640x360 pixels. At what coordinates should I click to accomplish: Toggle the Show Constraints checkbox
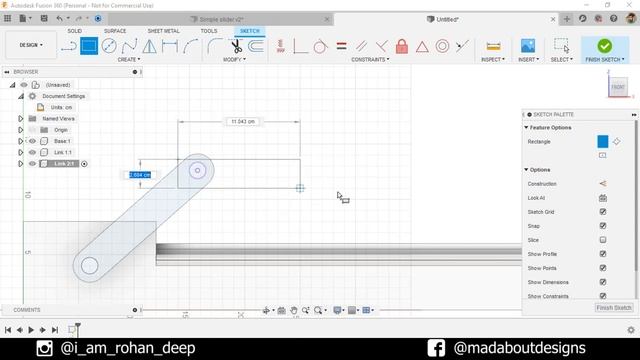(x=603, y=296)
